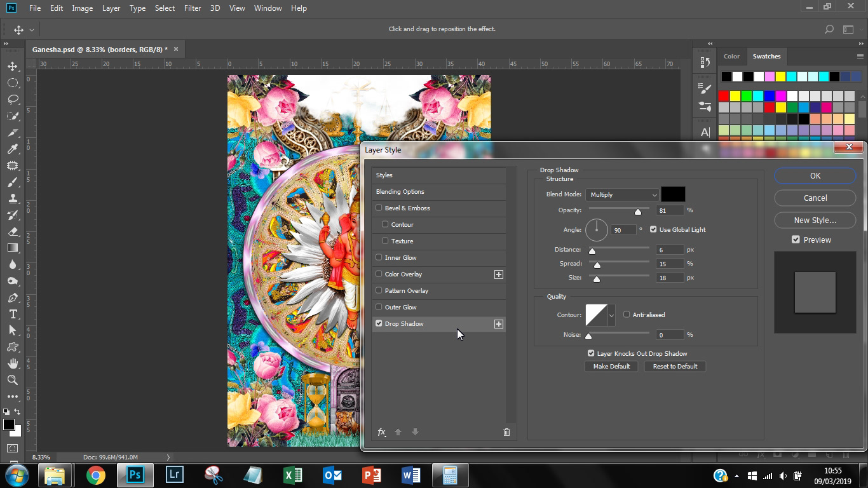
Task: Select the Hand tool
Action: (13, 363)
